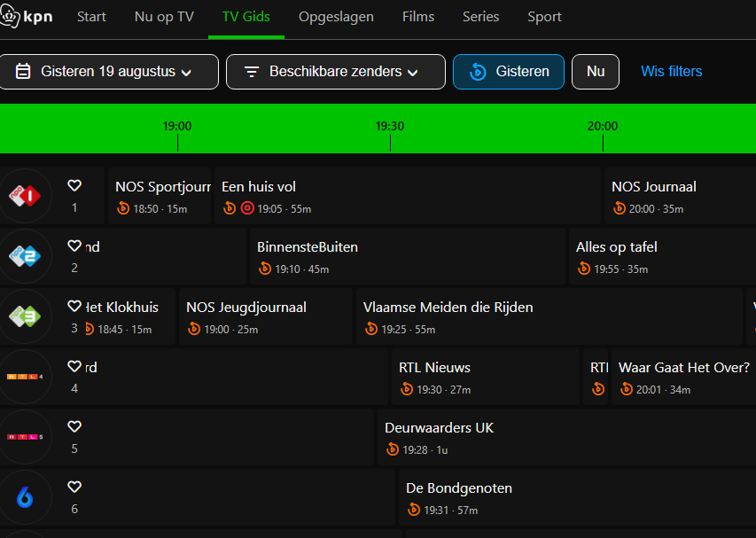Viewport: 756px width, 538px height.
Task: Click the 19:00 timeline marker
Action: (x=177, y=134)
